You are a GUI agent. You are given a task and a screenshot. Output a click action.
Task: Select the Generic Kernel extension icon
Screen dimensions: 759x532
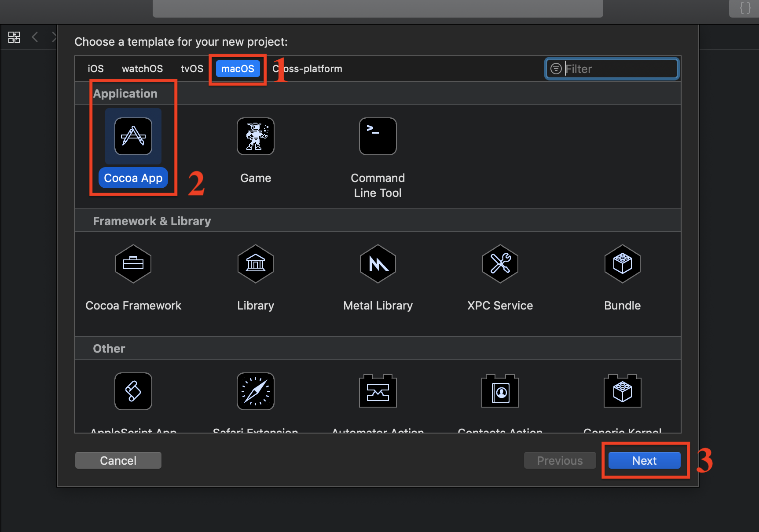click(x=623, y=391)
